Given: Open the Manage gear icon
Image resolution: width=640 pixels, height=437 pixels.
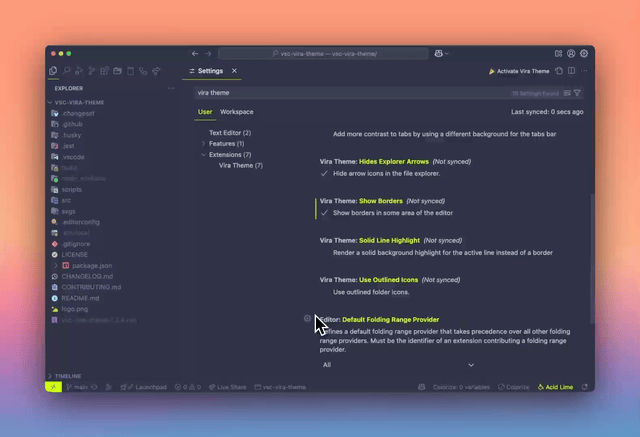Looking at the screenshot, I should click(x=584, y=53).
